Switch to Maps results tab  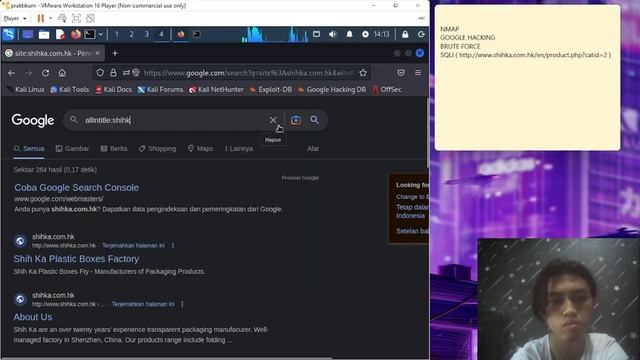200,149
